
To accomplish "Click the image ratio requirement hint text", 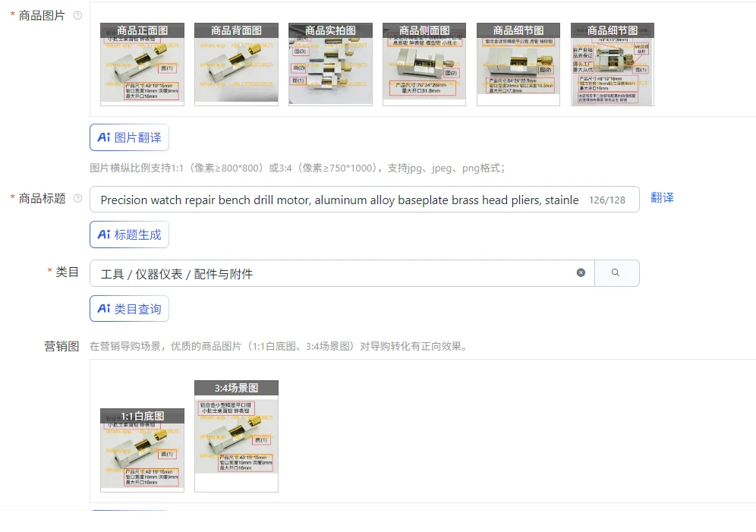I will click(x=298, y=168).
